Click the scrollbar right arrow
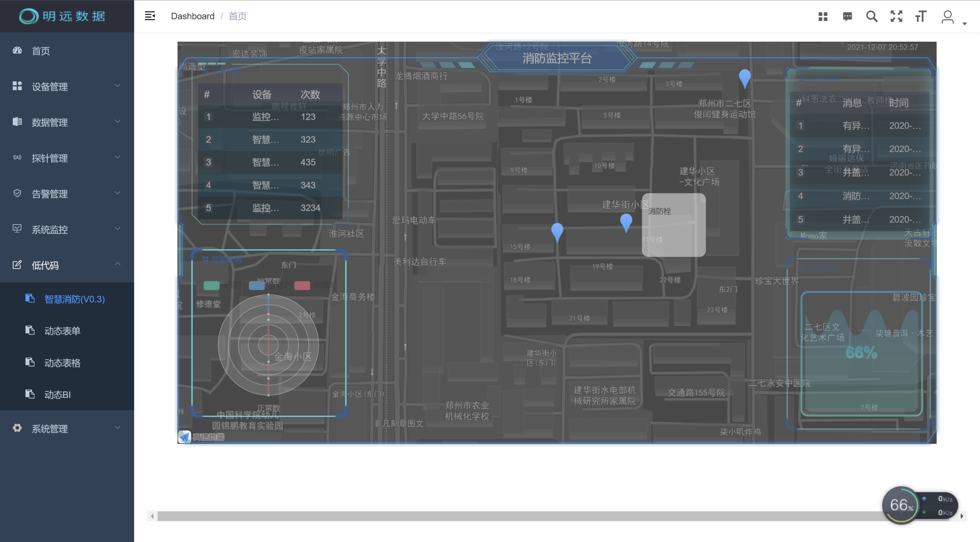 (962, 516)
